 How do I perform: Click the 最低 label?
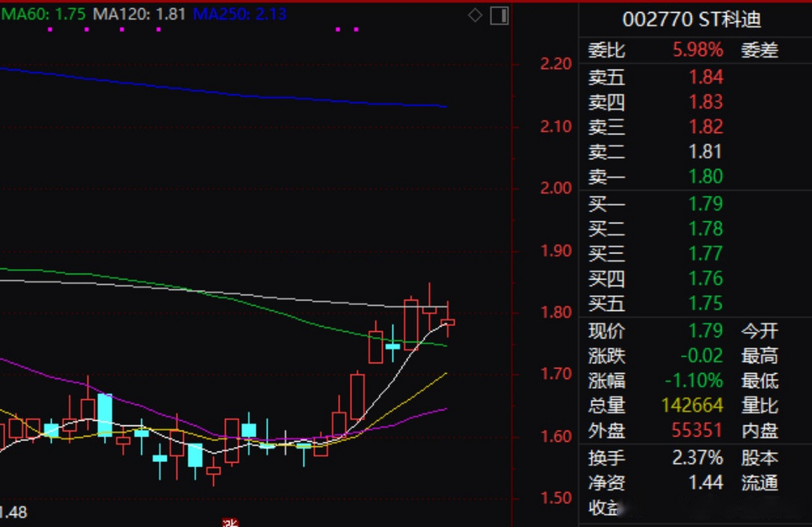760,381
